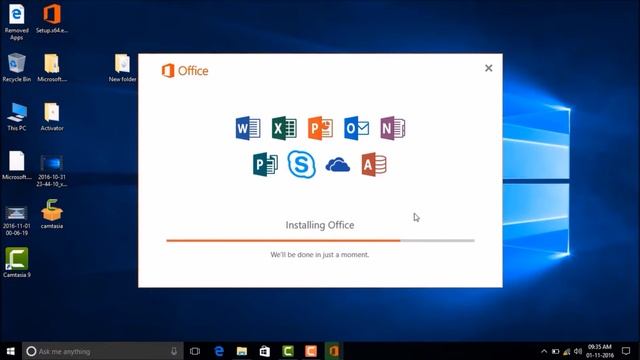Select the Activator folder desktop icon

tap(52, 116)
